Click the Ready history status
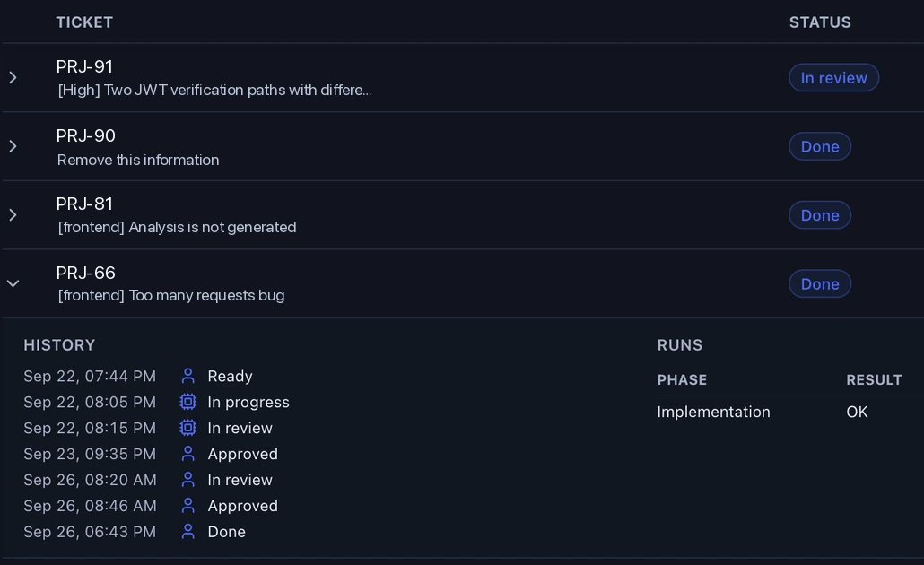 [230, 377]
